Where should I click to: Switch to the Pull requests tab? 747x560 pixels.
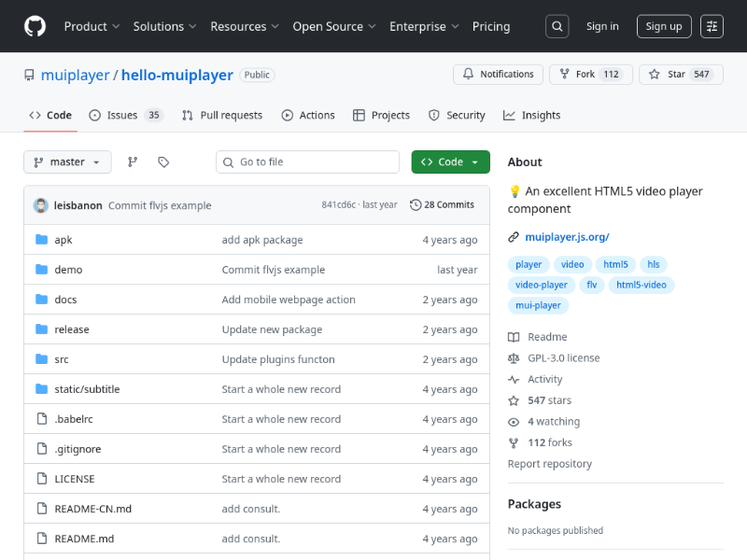click(222, 116)
